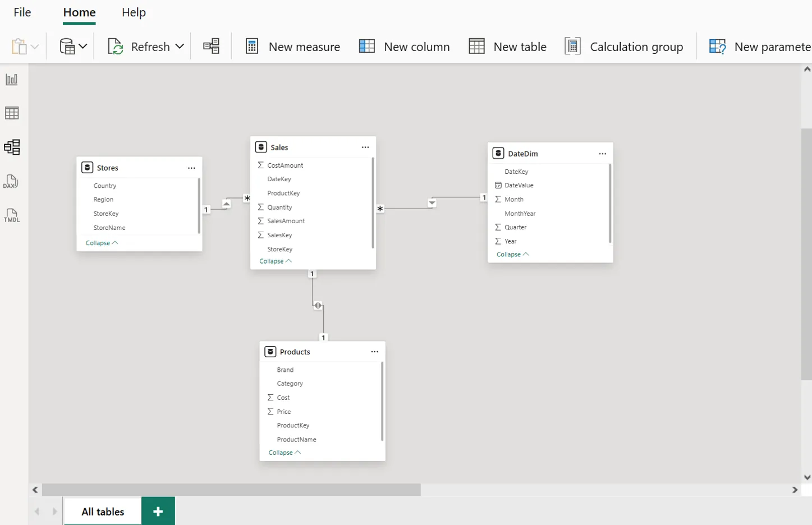Viewport: 812px width, 525px height.
Task: Open the Report view in the sidebar
Action: tap(12, 80)
